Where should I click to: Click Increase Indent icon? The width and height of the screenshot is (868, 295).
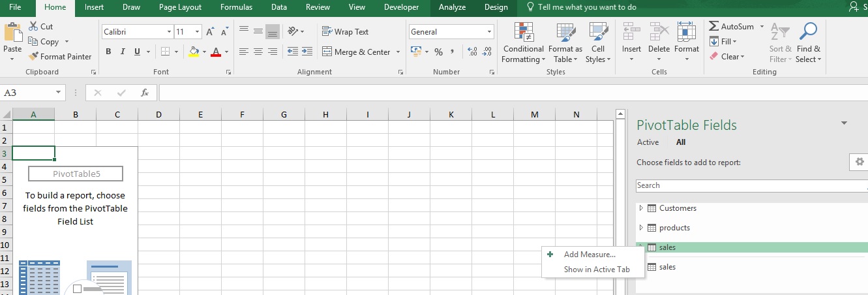[x=307, y=52]
